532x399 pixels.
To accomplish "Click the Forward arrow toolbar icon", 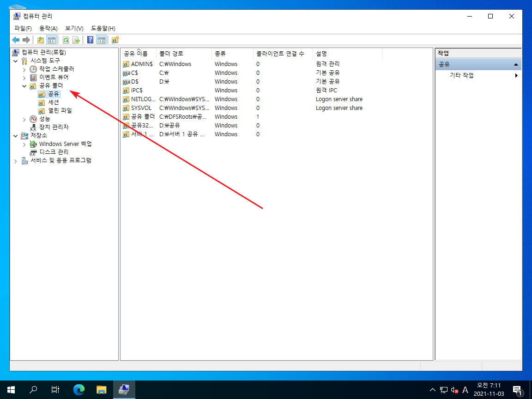I will [x=26, y=40].
